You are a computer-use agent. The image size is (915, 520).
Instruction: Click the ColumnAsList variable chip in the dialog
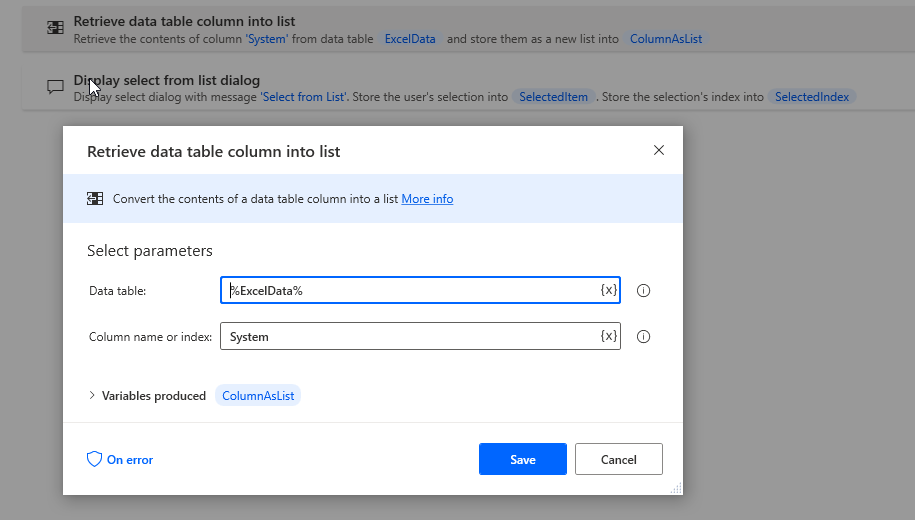point(258,396)
